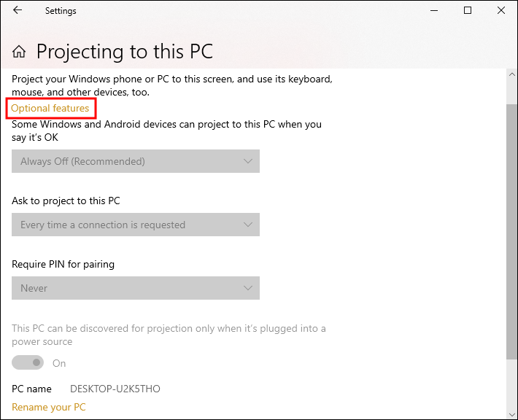Click the Rename your PC link

click(x=49, y=407)
